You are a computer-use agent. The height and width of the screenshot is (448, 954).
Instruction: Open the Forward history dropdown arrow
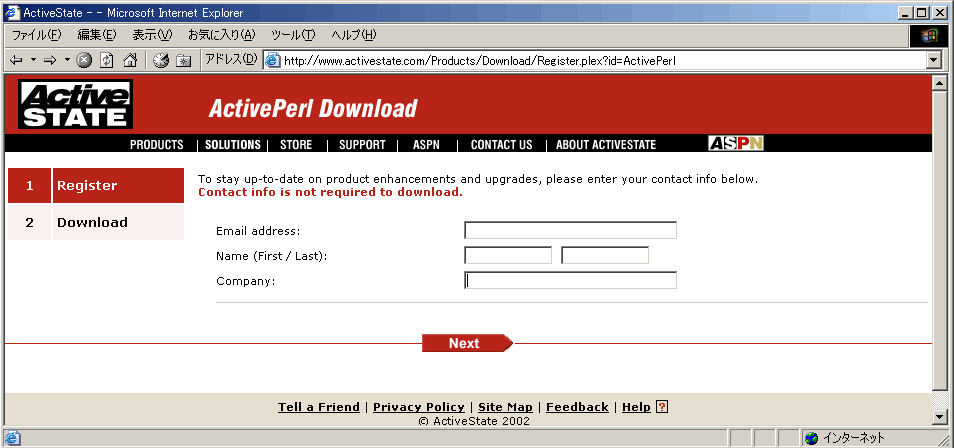67,60
